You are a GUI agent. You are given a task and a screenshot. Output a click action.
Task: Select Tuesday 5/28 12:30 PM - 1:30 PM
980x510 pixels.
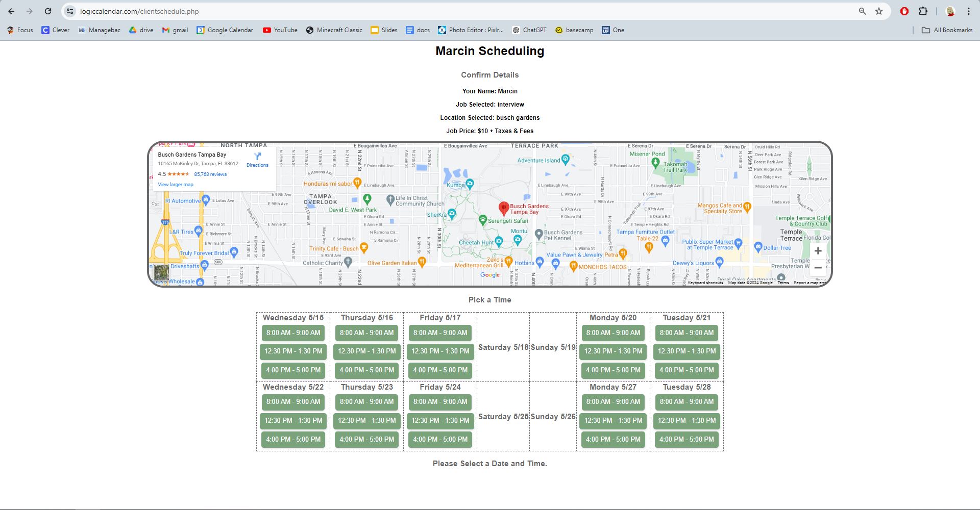pos(687,421)
